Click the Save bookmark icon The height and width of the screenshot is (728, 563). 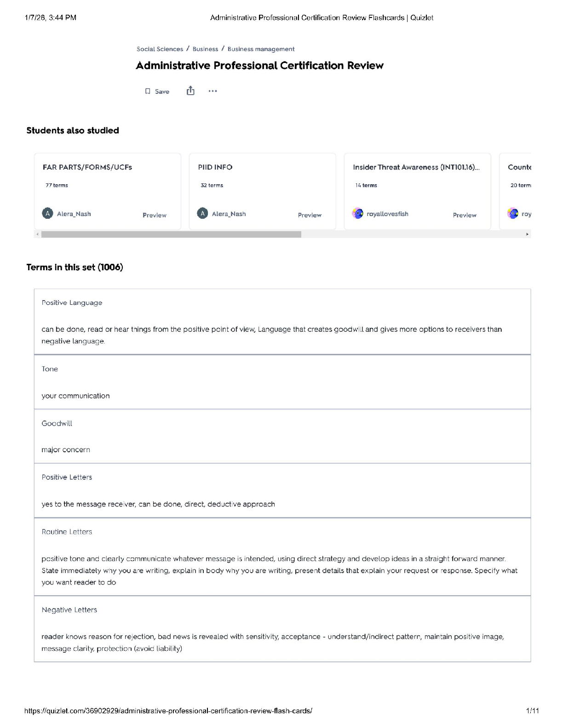[x=148, y=91]
